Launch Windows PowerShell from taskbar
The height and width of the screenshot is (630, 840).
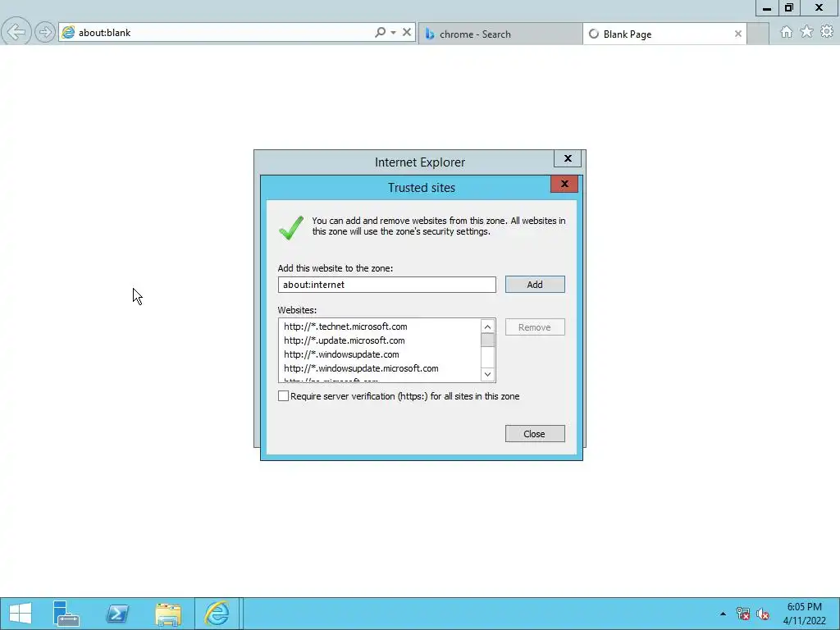(116, 614)
